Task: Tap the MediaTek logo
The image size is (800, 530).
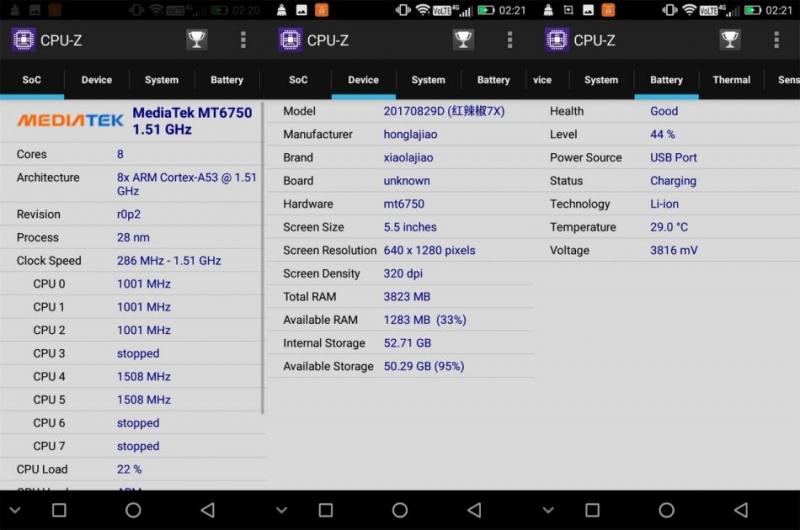Action: [70, 120]
